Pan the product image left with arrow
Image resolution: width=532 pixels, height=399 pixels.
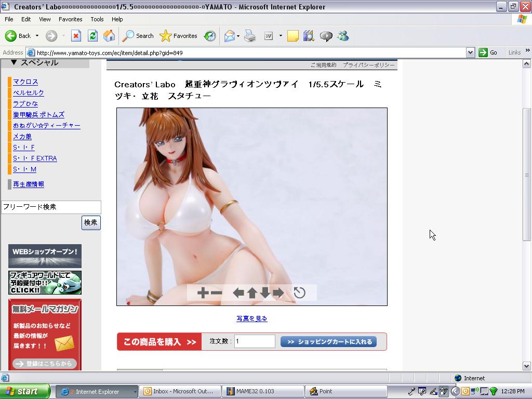pyautogui.click(x=238, y=292)
